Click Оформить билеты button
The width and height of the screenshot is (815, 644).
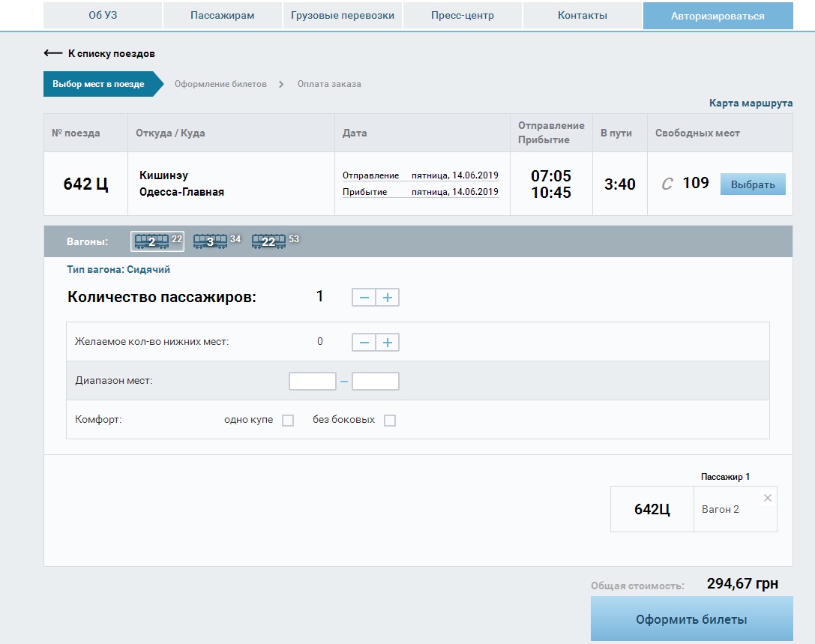[x=691, y=619]
